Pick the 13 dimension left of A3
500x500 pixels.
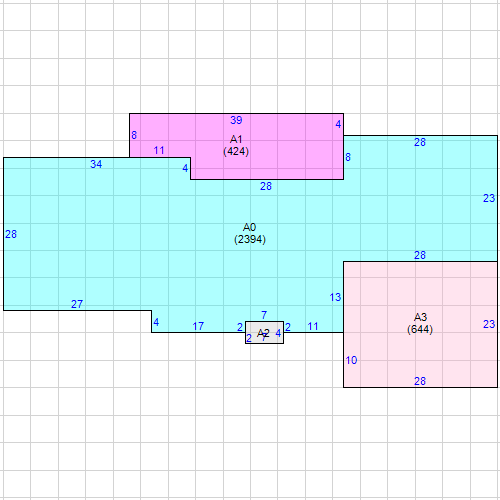(x=335, y=297)
